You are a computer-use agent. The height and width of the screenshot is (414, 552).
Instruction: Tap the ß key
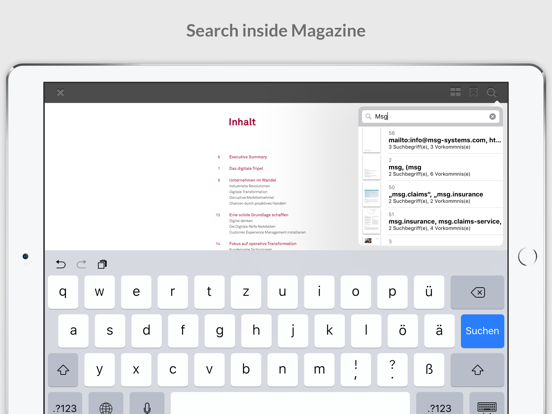pos(429,370)
